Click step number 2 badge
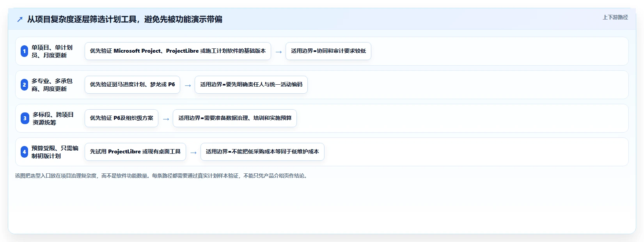Viewport: 644px width, 242px height. point(24,85)
